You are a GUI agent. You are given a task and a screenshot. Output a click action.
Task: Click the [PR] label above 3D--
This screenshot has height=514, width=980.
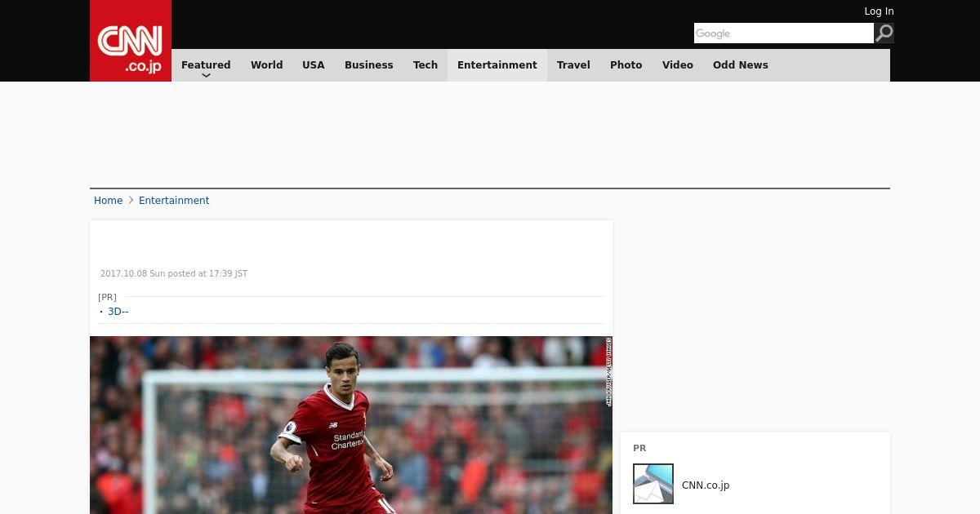coord(107,297)
